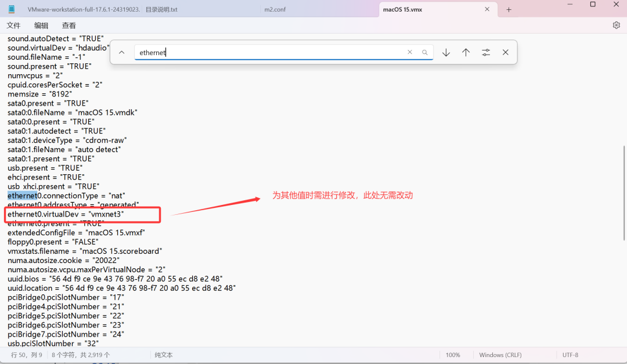Collapse the find bar chevron
The width and height of the screenshot is (627, 364).
[121, 52]
